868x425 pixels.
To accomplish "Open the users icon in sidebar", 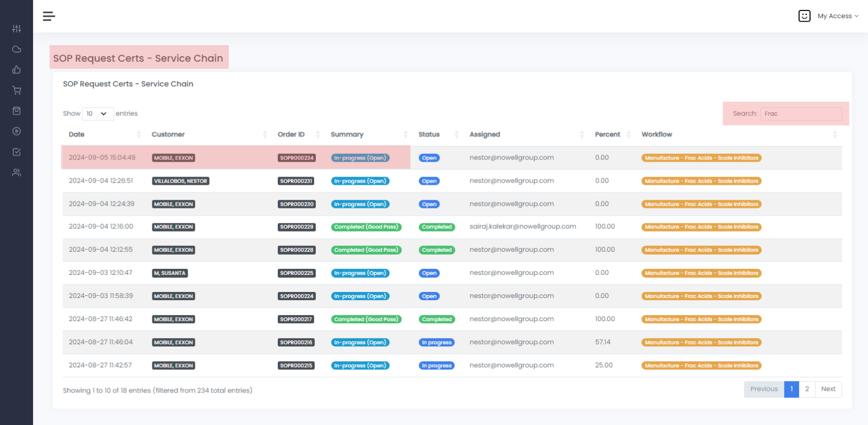I will click(x=17, y=173).
